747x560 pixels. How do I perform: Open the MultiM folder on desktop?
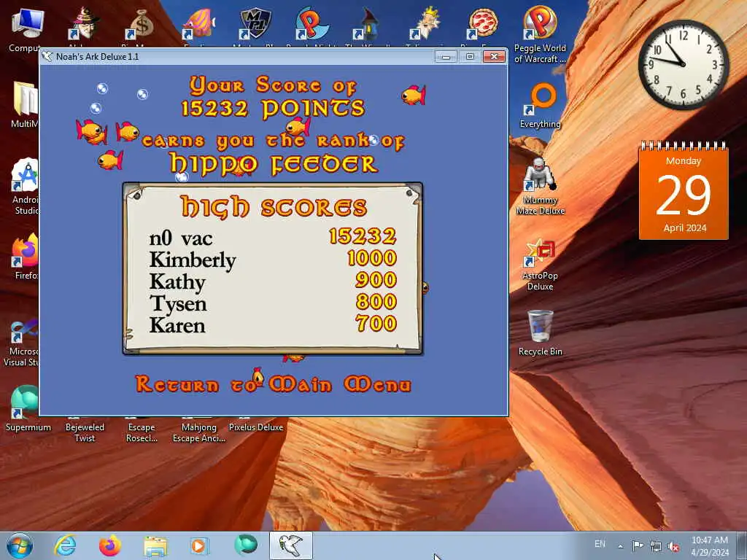(24, 105)
